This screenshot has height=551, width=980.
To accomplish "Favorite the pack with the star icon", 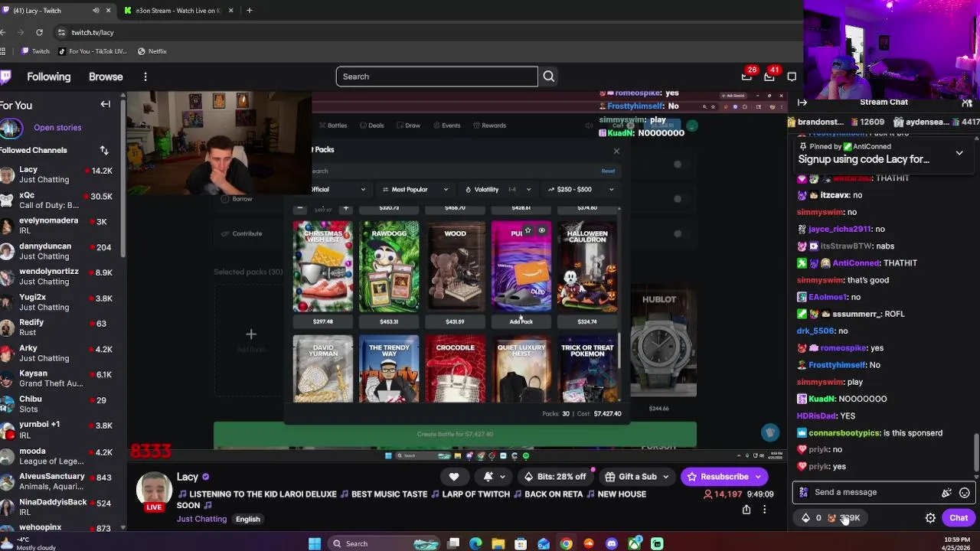I will point(528,230).
